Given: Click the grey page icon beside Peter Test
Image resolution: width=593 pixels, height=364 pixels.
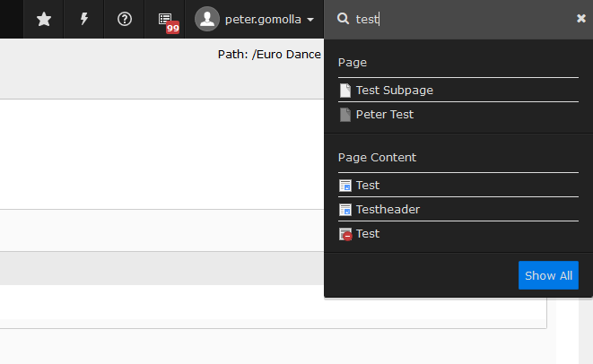Looking at the screenshot, I should (x=345, y=115).
